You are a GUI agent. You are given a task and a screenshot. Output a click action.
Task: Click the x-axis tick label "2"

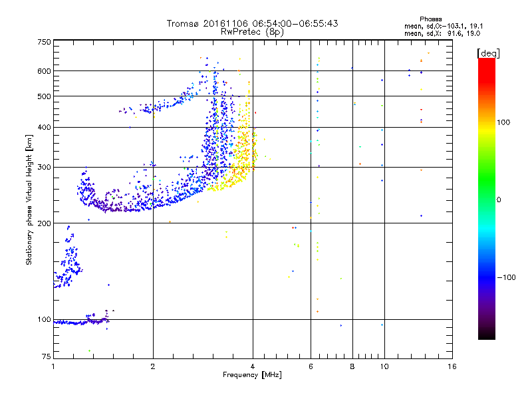[153, 366]
